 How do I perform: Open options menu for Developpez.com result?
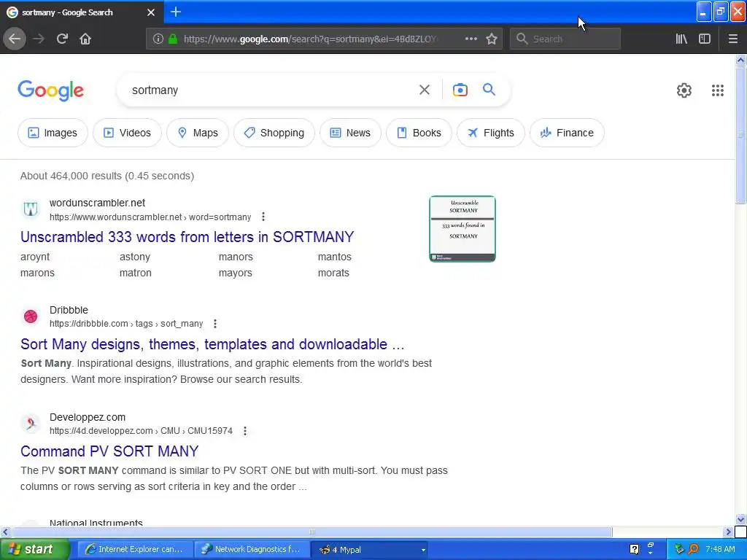[x=245, y=431]
